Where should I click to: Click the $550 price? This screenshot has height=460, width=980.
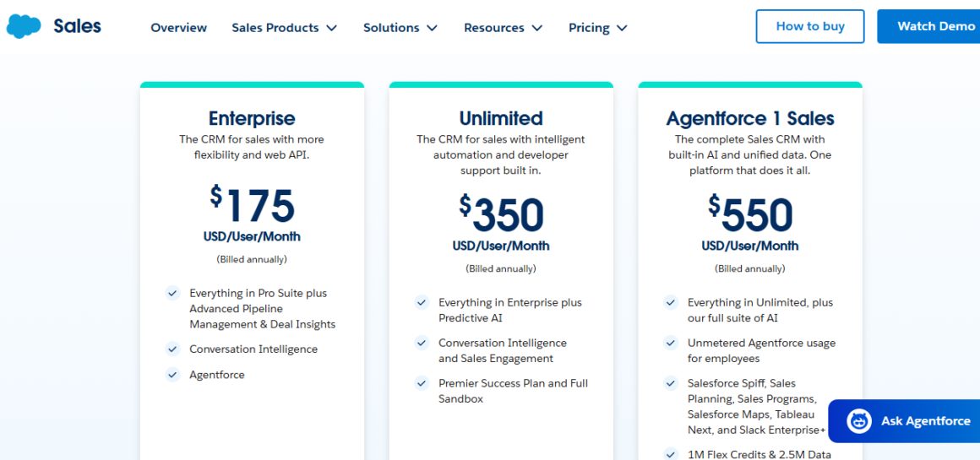750,214
